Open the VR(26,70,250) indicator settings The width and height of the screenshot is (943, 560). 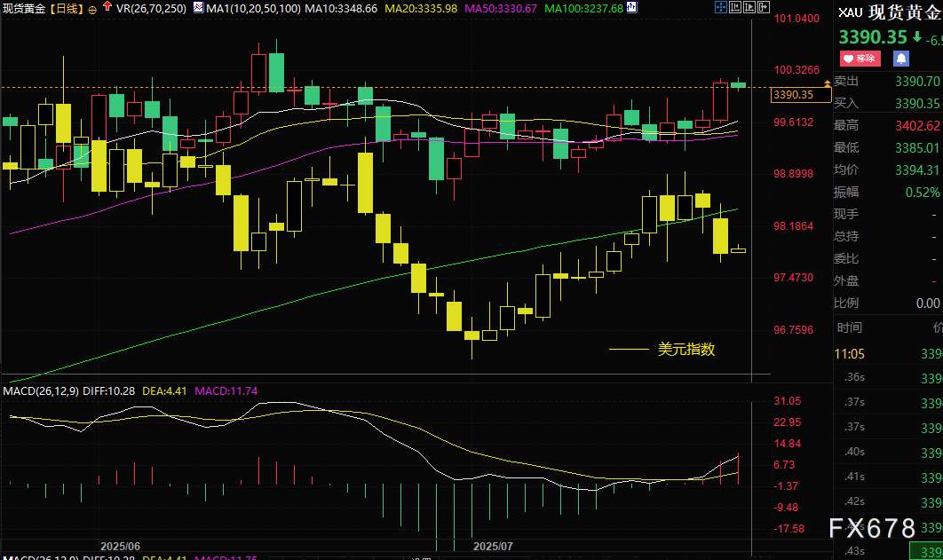click(x=152, y=8)
